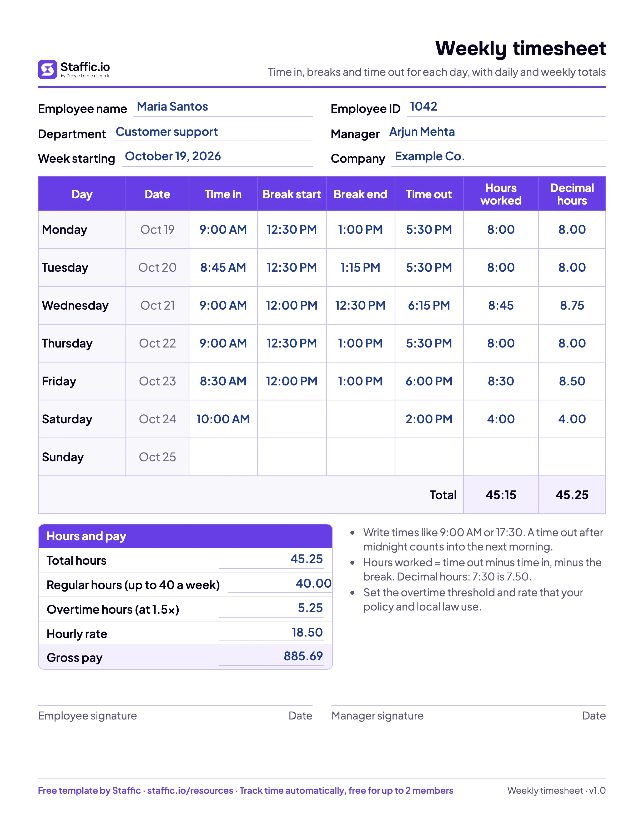This screenshot has width=644, height=834.
Task: Click the Decimal hours column header
Action: (x=572, y=194)
